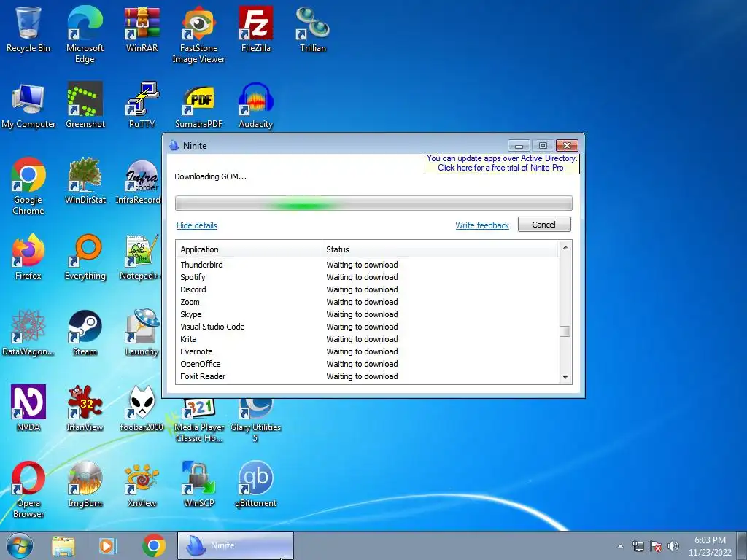
Task: Select the Notepad++ desktop shortcut
Action: pyautogui.click(x=141, y=257)
